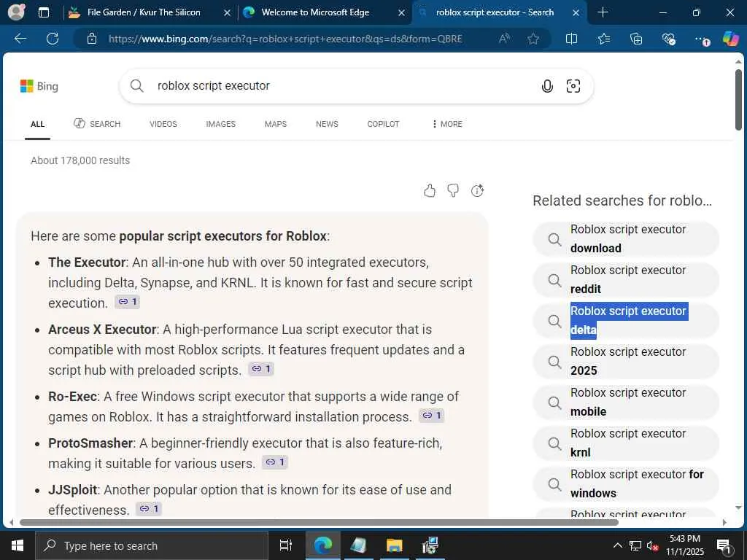747x560 pixels.
Task: Click the About 178,000 results text
Action: (x=80, y=160)
